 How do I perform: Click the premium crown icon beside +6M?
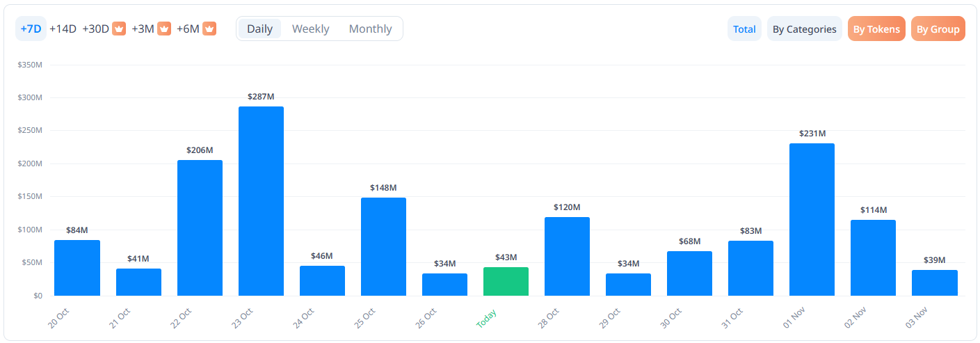(209, 29)
